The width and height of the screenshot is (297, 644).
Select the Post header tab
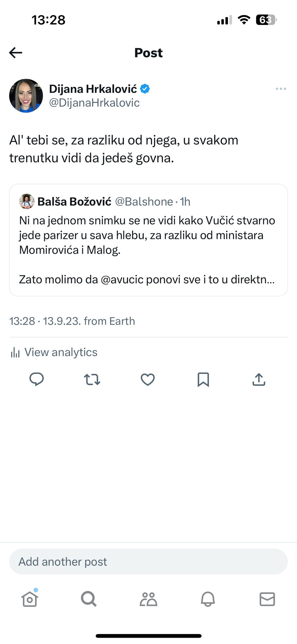pos(148,53)
